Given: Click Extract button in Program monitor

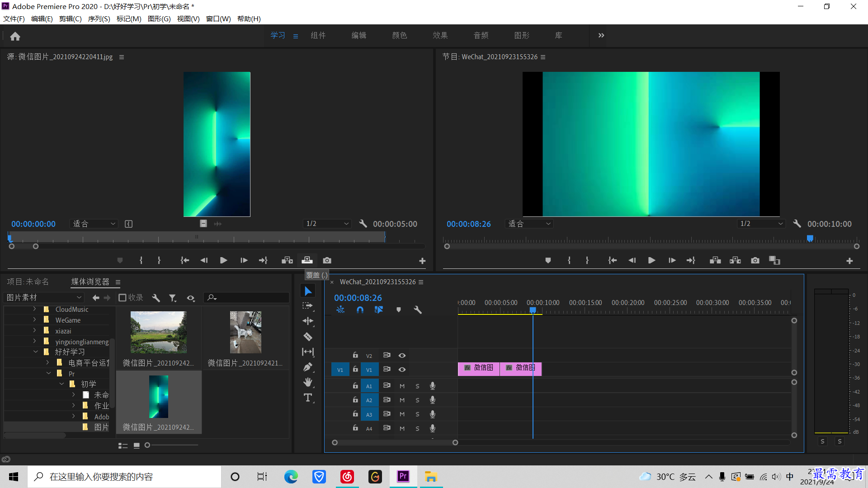Looking at the screenshot, I should click(735, 260).
